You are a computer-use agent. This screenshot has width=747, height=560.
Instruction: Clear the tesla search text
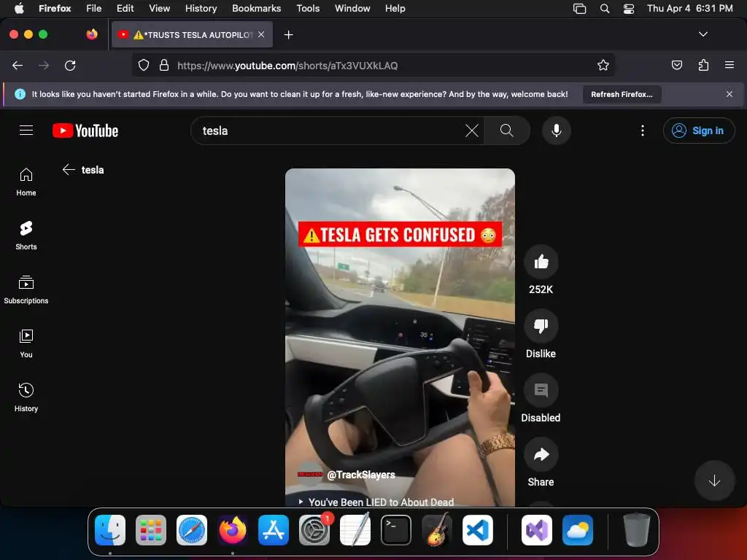point(472,131)
